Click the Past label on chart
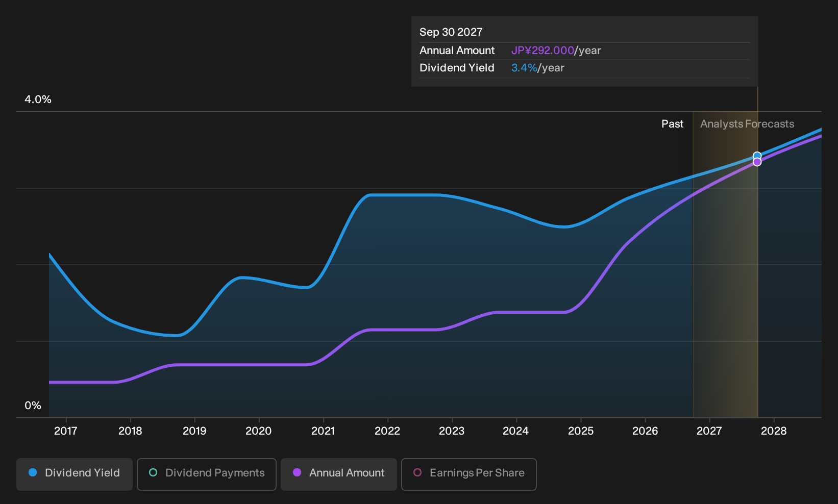 click(x=672, y=124)
